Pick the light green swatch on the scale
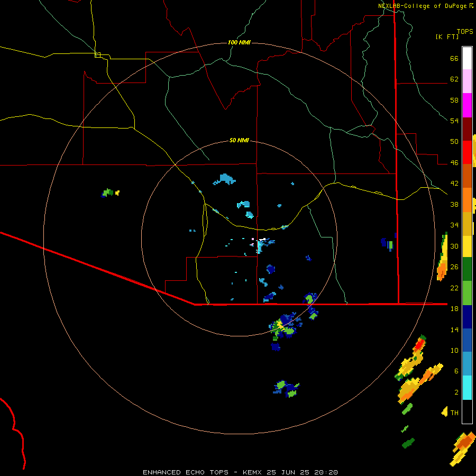Screen dimensions: 476x476 point(467,293)
